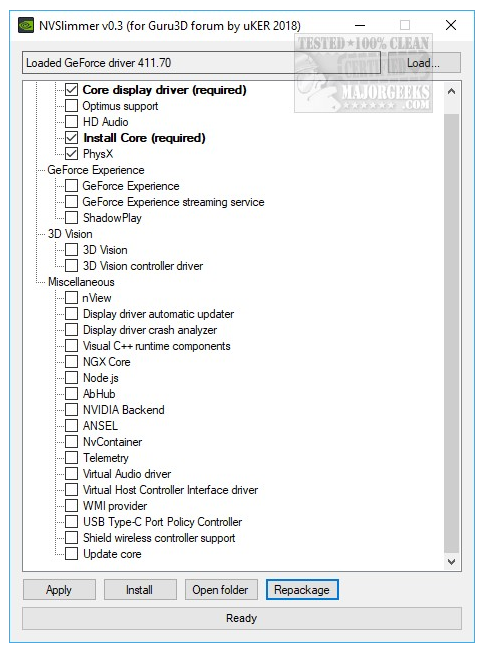Open the driver folder via Open folder
This screenshot has height=649, width=478.
221,589
